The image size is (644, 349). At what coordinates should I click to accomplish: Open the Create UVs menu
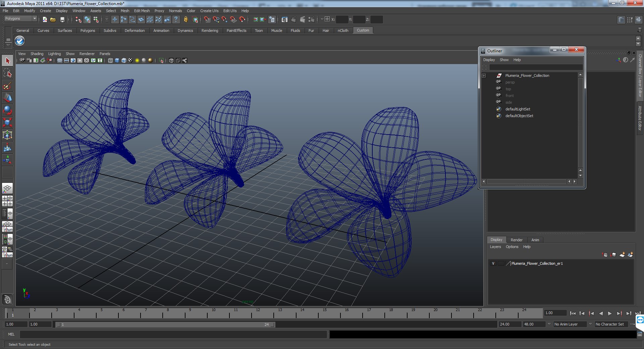[209, 11]
